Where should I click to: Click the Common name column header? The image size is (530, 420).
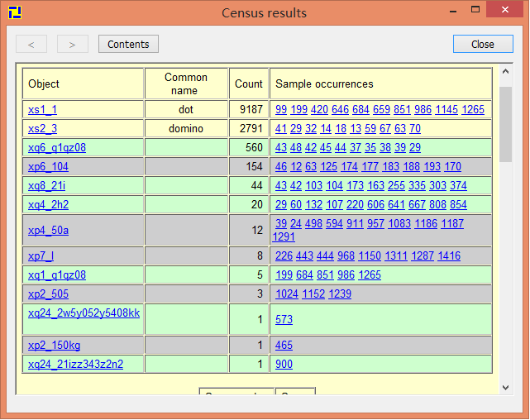186,84
